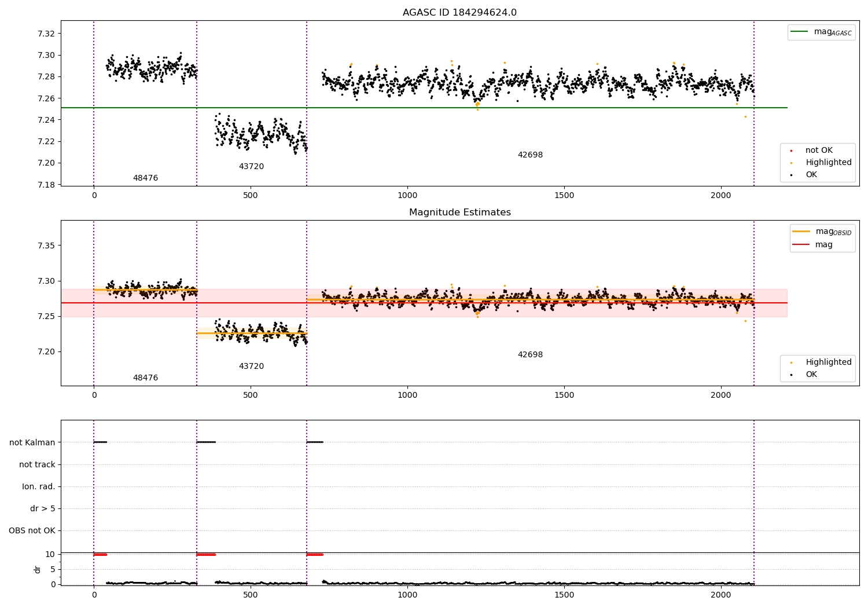868x608 pixels.
Task: Click the 7.26 y-axis tick label
Action: pos(46,98)
